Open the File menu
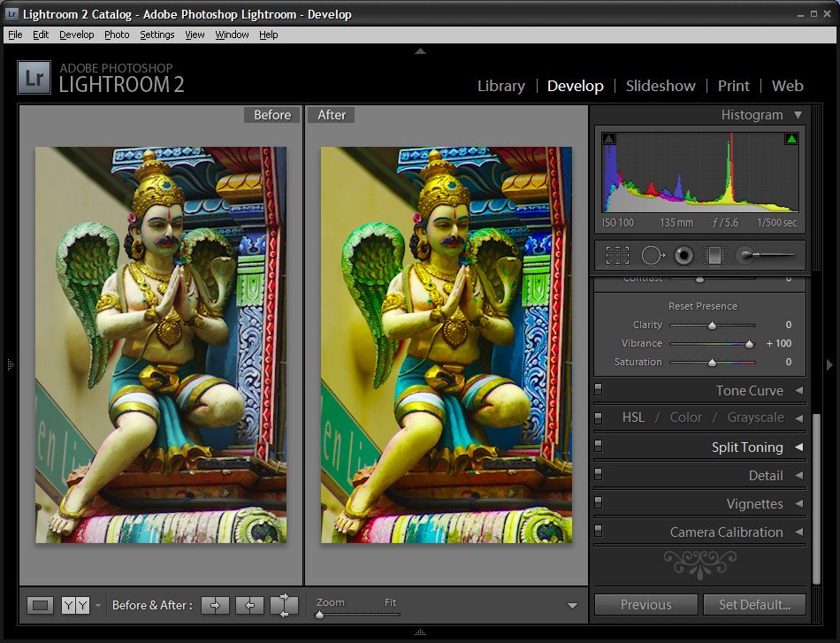This screenshot has width=840, height=643. (x=15, y=34)
